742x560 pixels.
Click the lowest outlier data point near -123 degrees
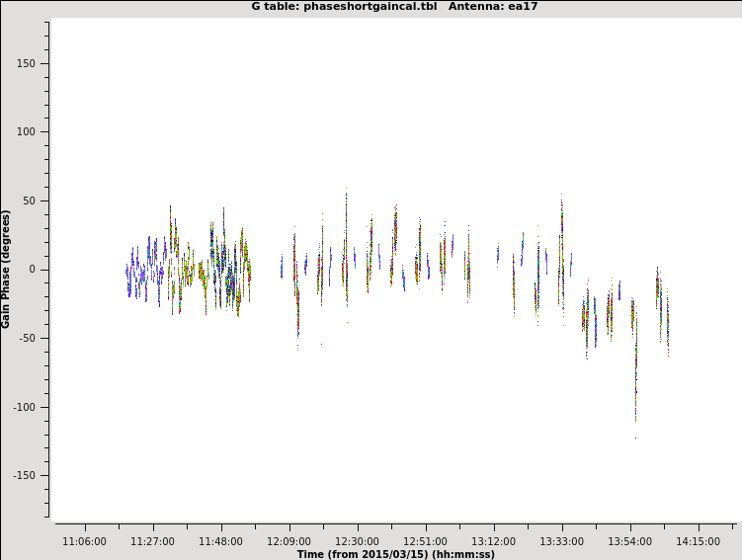pos(635,438)
